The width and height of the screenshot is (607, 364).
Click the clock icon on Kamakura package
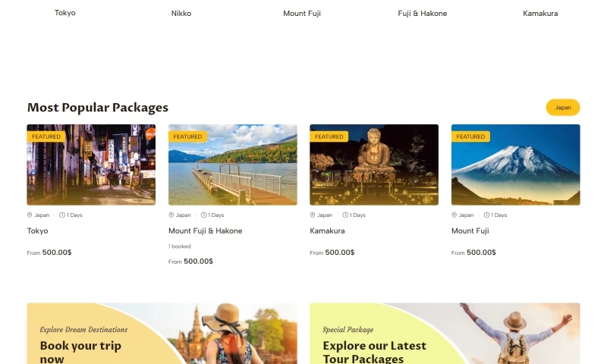tap(345, 215)
